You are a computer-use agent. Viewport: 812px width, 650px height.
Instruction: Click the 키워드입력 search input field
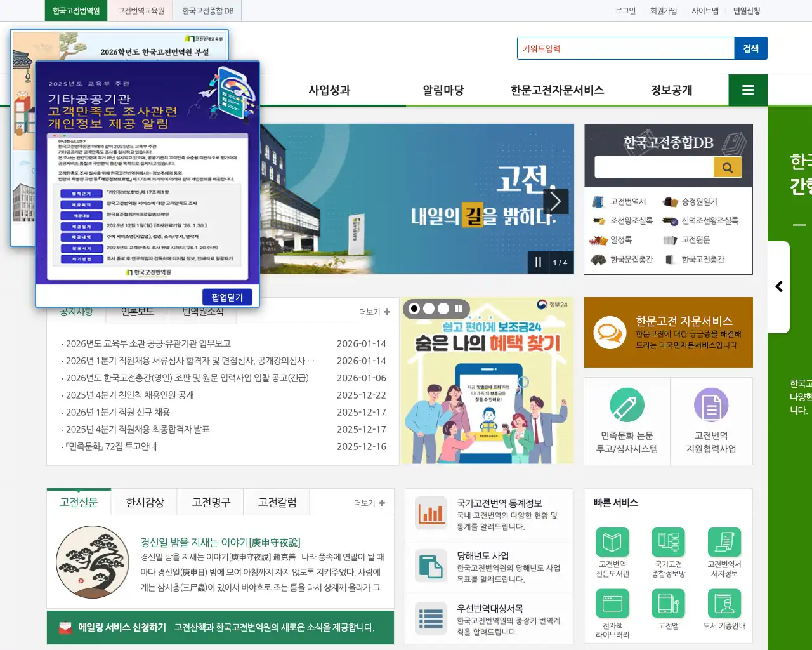(625, 48)
